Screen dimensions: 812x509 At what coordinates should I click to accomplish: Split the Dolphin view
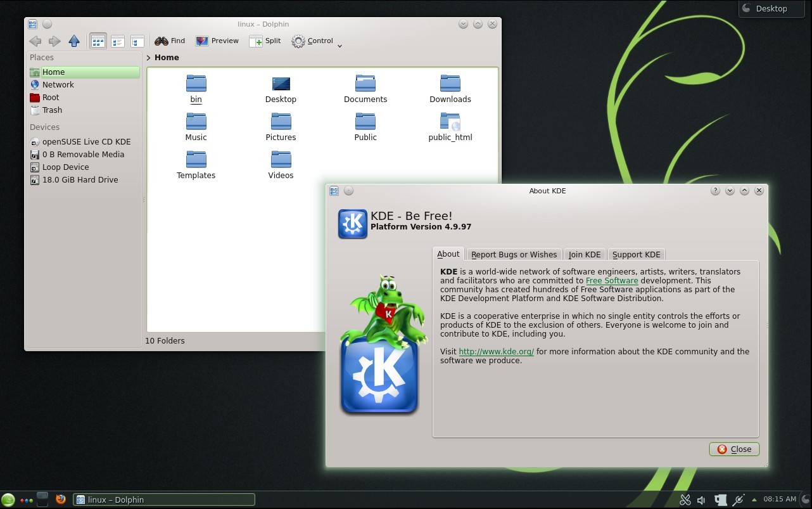point(265,41)
